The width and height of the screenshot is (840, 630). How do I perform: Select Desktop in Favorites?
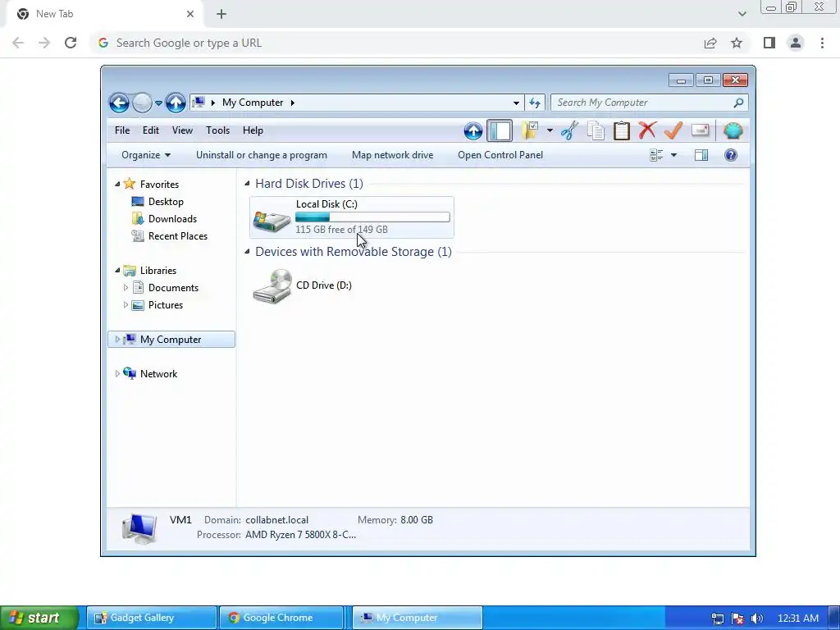click(x=166, y=202)
